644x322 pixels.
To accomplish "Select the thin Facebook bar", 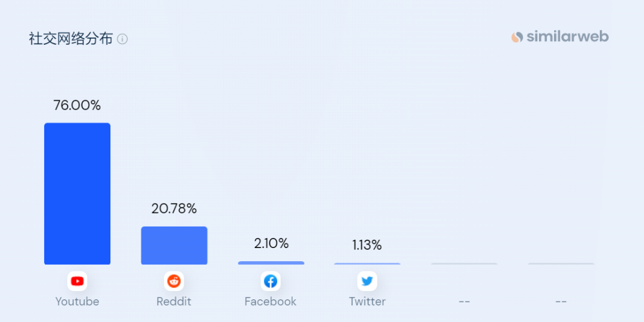I will pos(271,263).
